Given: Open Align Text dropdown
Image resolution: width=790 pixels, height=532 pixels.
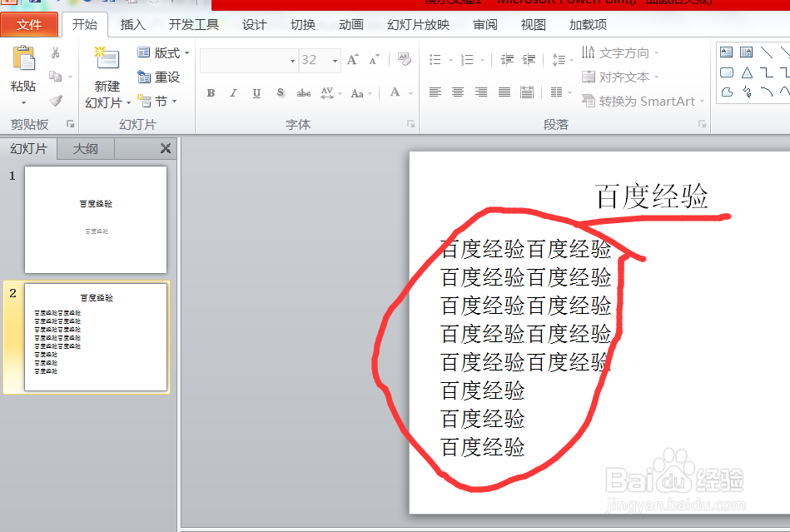Looking at the screenshot, I should coord(620,77).
